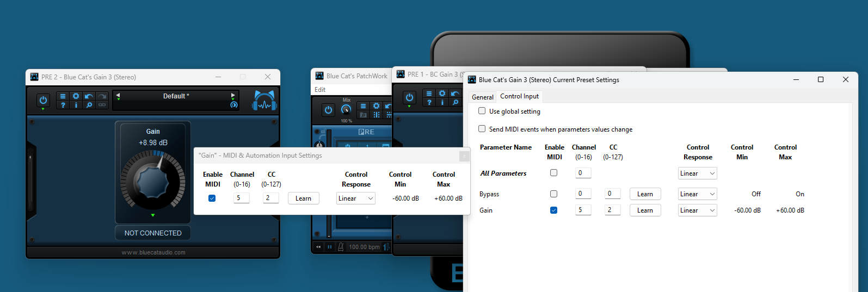Click preset lock icon below next-preset arrow

pos(233,104)
